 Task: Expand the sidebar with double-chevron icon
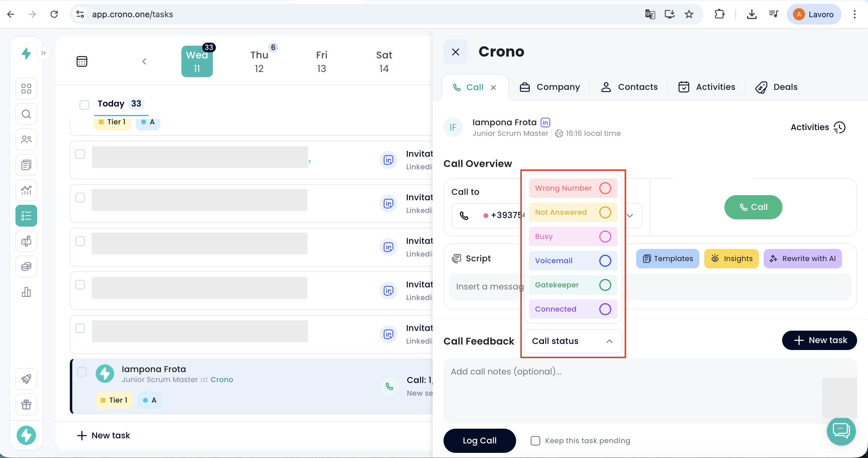click(x=44, y=53)
